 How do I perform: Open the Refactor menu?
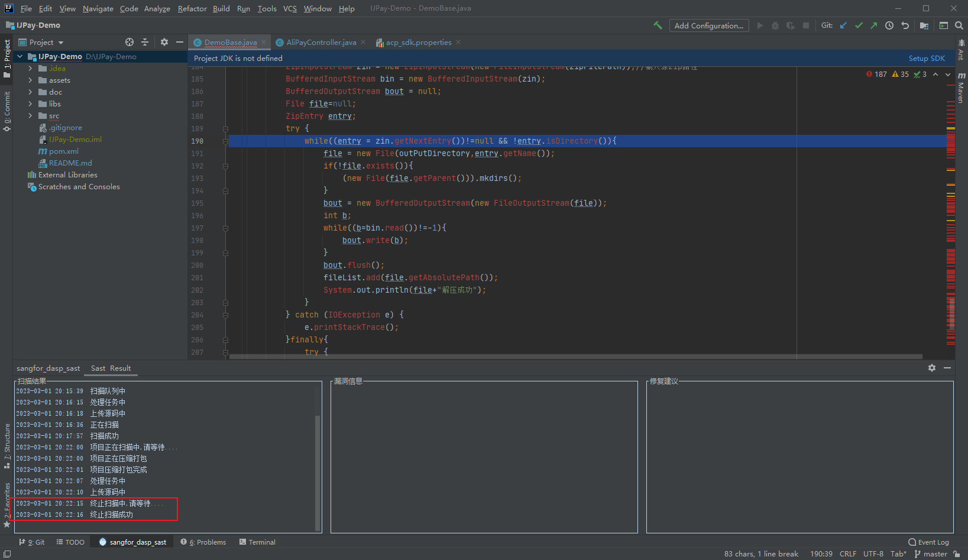(192, 8)
